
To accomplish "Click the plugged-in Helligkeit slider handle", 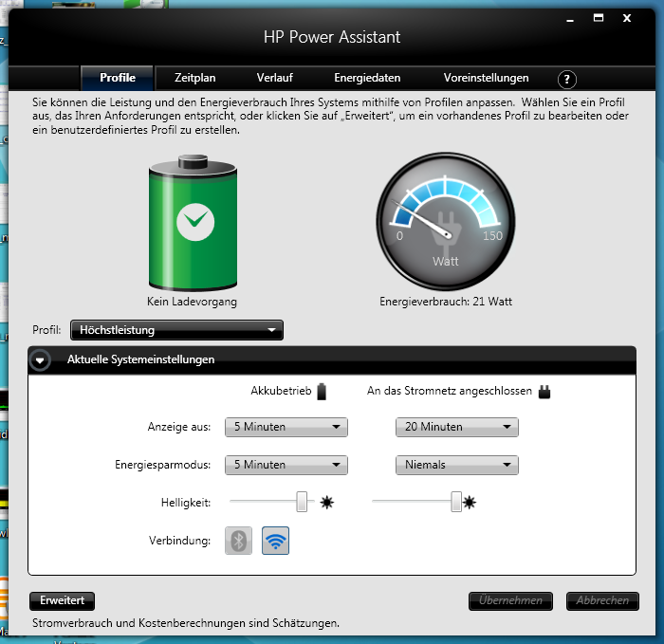I will coord(456,502).
